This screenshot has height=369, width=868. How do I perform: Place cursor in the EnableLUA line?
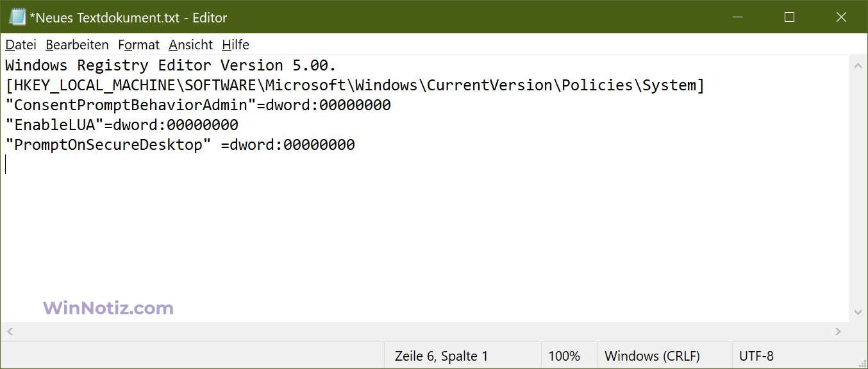tap(122, 125)
